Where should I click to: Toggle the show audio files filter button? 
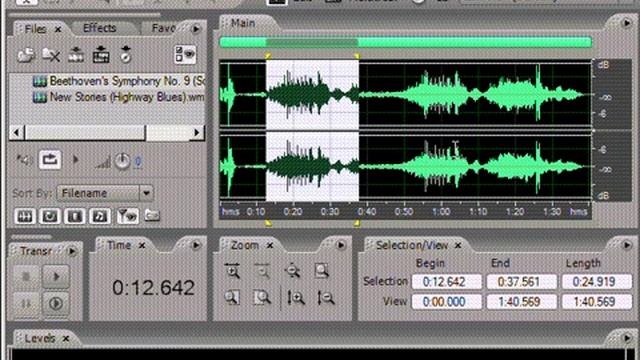[x=24, y=216]
